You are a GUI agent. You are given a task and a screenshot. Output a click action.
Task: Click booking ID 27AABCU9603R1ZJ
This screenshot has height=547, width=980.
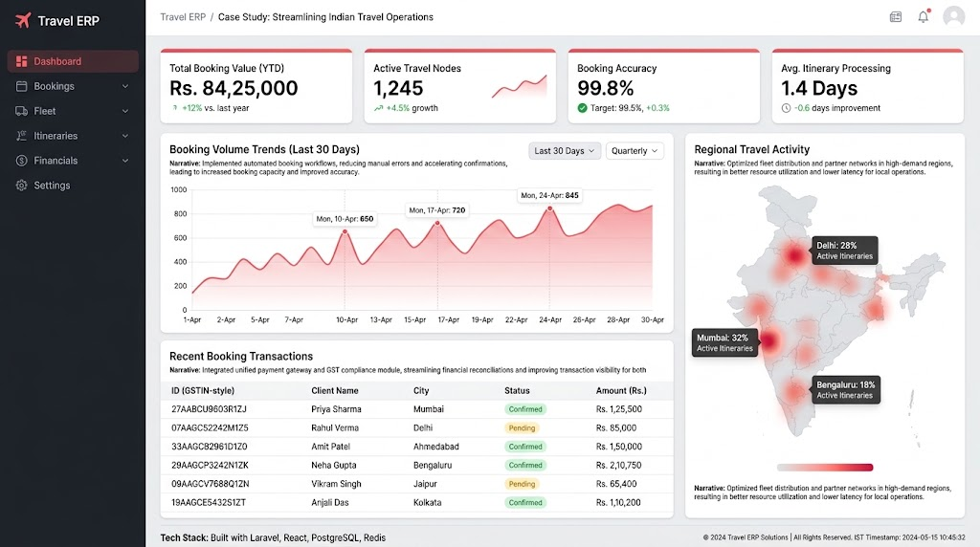209,409
